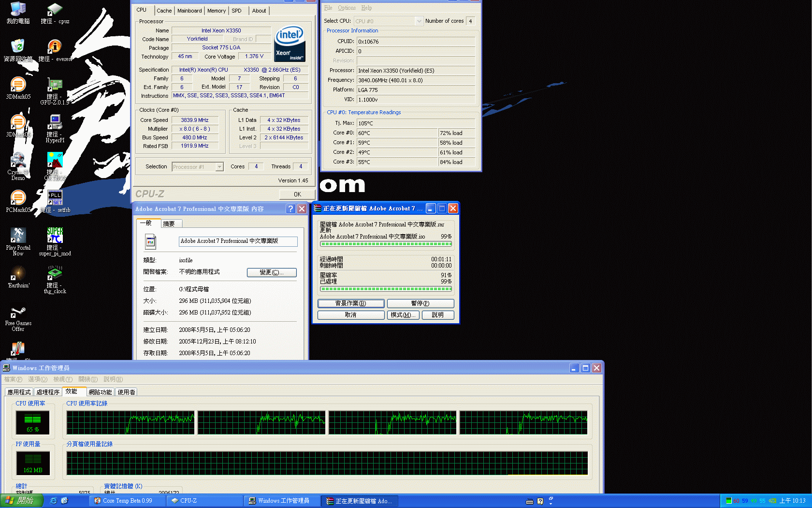
Task: Select the ORTHOS shortcut icon
Action: [x=55, y=166]
